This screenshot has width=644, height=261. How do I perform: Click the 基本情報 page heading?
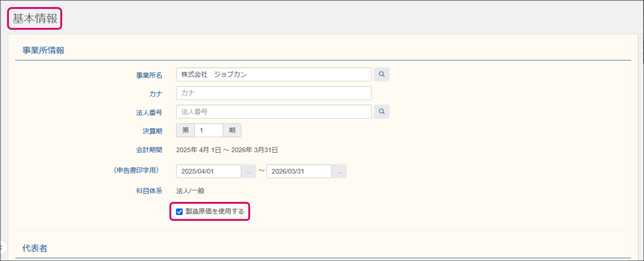[x=35, y=19]
